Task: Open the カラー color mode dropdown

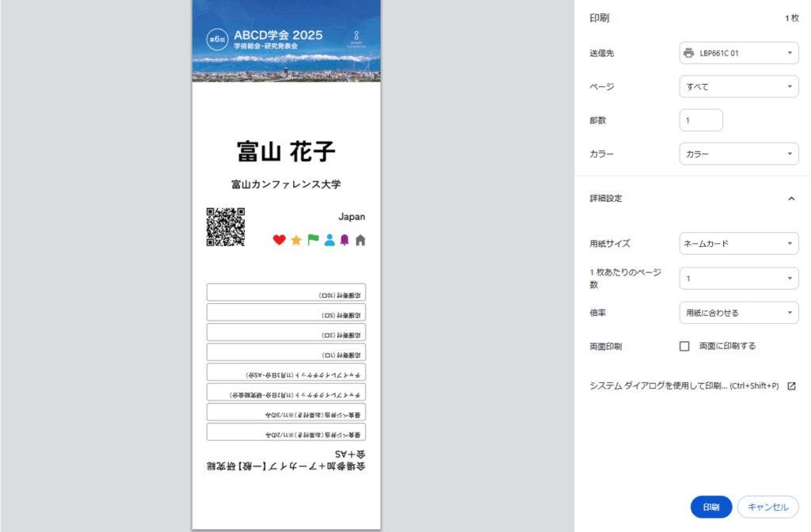Action: point(739,154)
